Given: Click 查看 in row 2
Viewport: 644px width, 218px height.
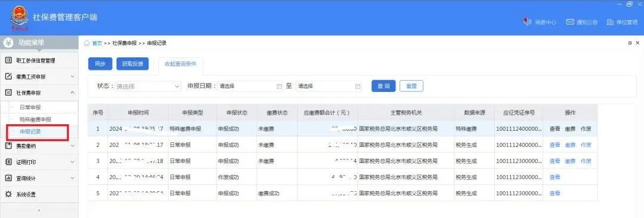Looking at the screenshot, I should [555, 145].
